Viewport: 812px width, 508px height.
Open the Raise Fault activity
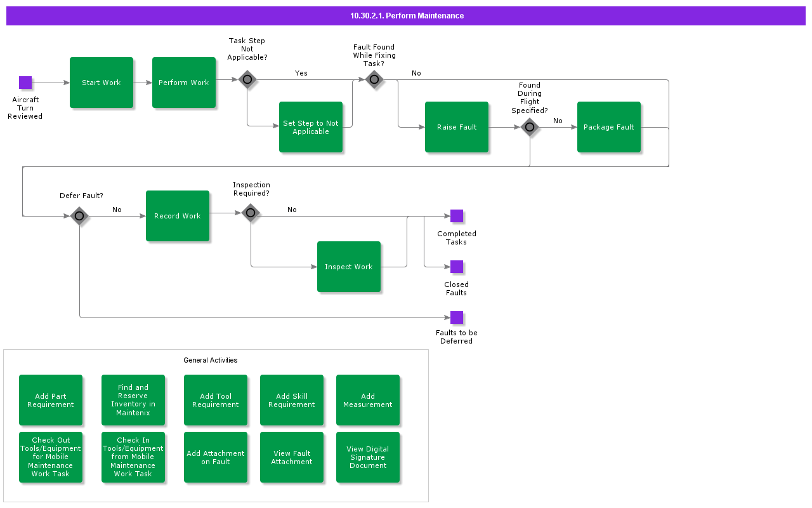[x=457, y=127]
